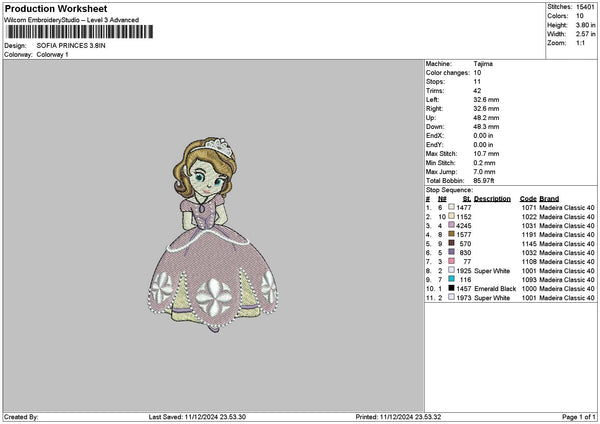Click the Total Bobbin value '85.97ft'
The height and width of the screenshot is (424, 600).
click(x=484, y=181)
